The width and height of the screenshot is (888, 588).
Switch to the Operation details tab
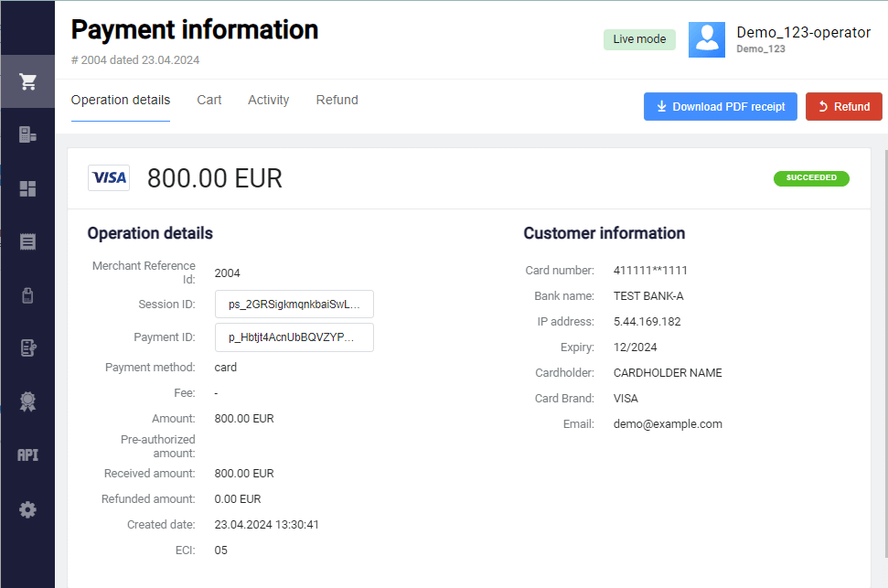[x=121, y=101]
